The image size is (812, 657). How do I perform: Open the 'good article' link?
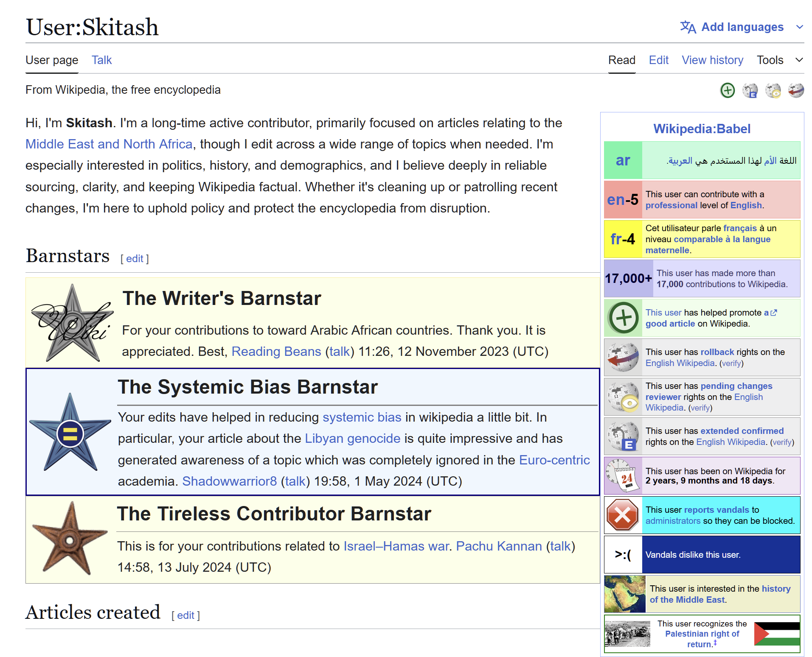[x=670, y=324]
